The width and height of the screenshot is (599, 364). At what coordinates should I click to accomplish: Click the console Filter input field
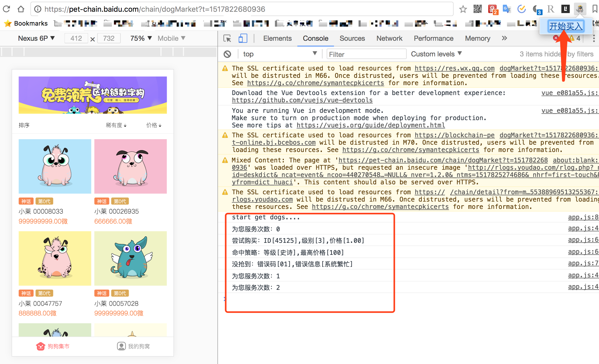click(366, 54)
